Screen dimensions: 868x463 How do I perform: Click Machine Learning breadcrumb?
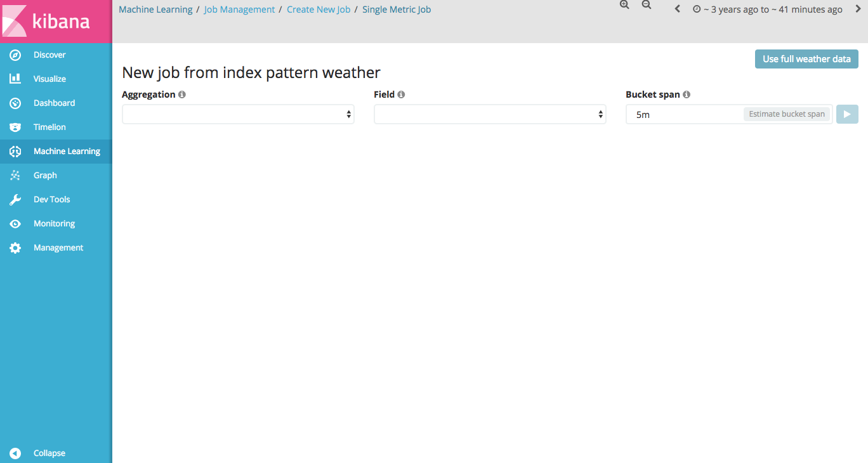coord(155,10)
